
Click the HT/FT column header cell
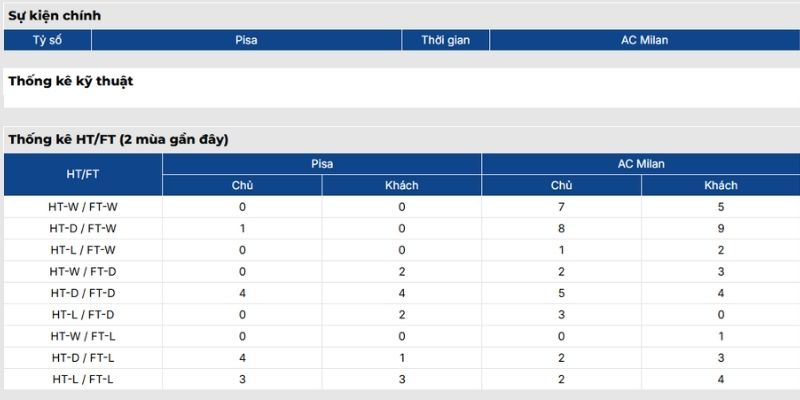[x=83, y=174]
